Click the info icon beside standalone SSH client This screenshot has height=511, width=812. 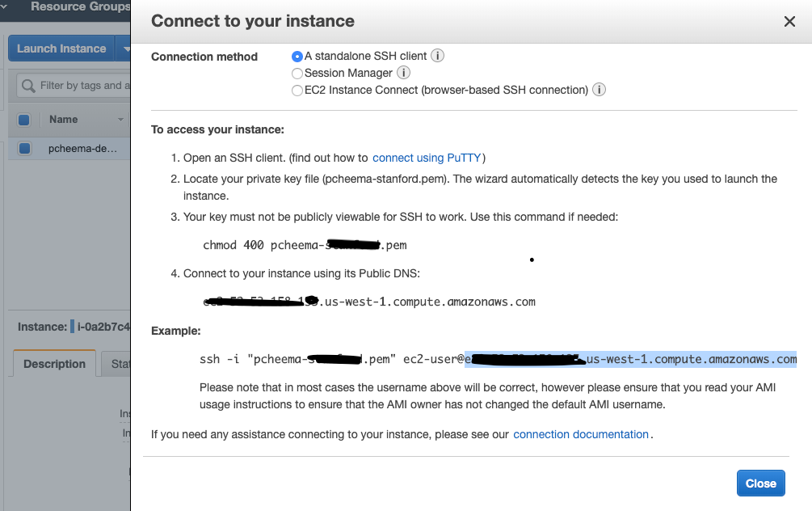[x=436, y=56]
